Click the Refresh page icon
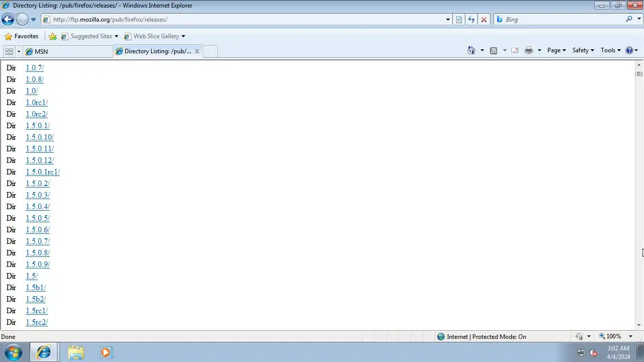This screenshot has width=644, height=362. 471,20
